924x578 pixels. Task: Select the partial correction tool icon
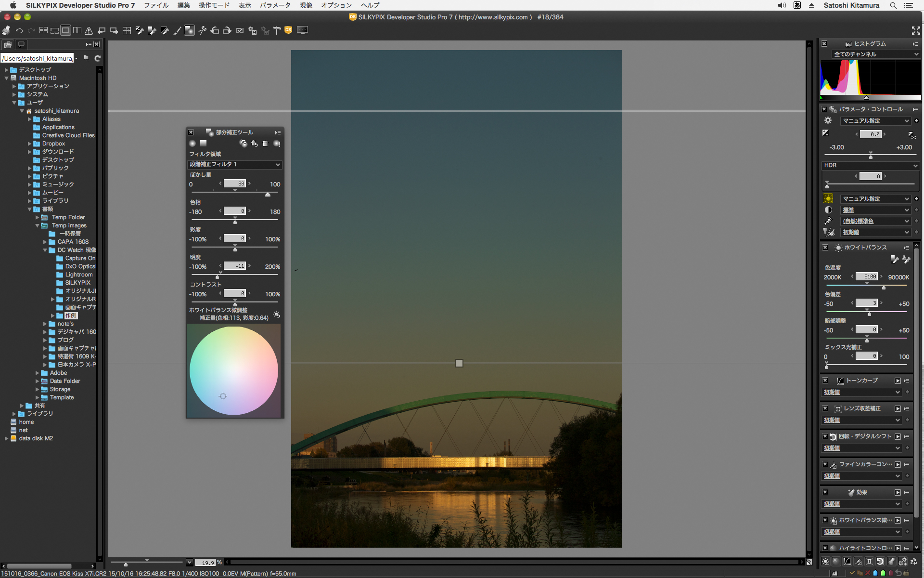tap(189, 30)
